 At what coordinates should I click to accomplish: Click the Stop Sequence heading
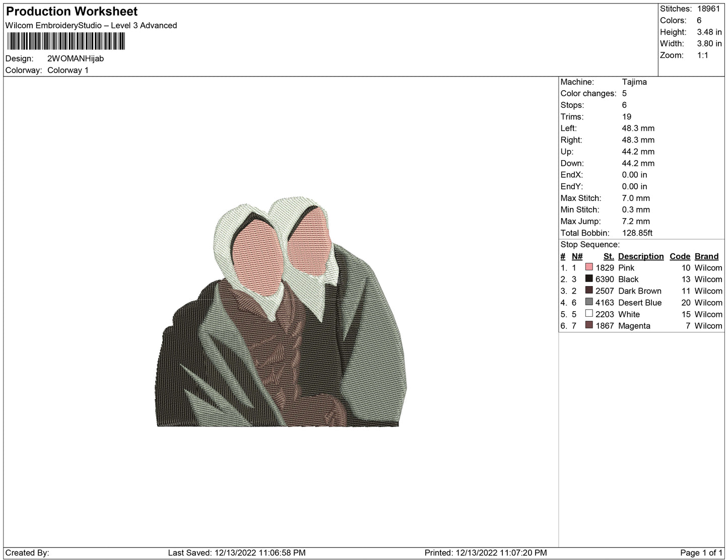(590, 244)
